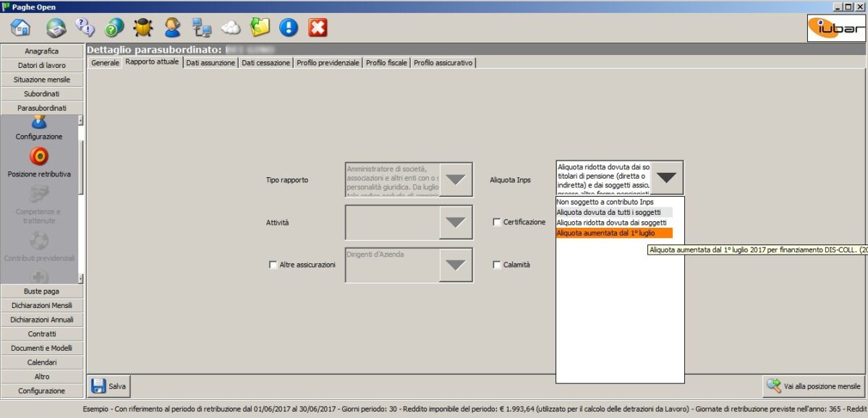
Task: Switch to the Profilo fiscale tab
Action: [x=386, y=63]
